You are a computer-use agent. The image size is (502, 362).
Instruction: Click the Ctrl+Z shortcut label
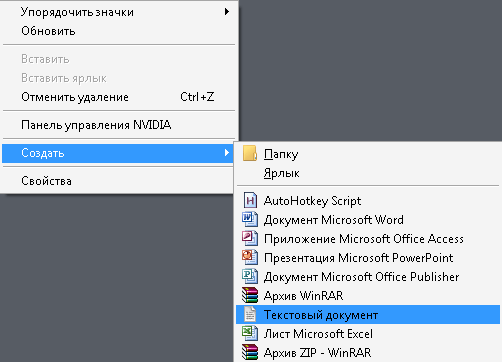(x=197, y=97)
